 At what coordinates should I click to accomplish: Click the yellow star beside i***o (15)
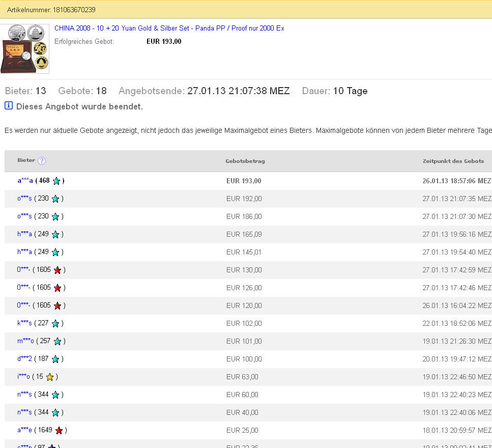(x=50, y=377)
